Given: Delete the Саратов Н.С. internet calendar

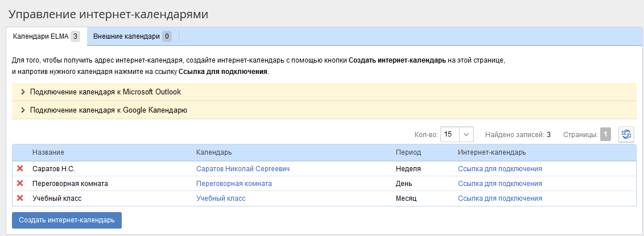Looking at the screenshot, I should pos(20,169).
